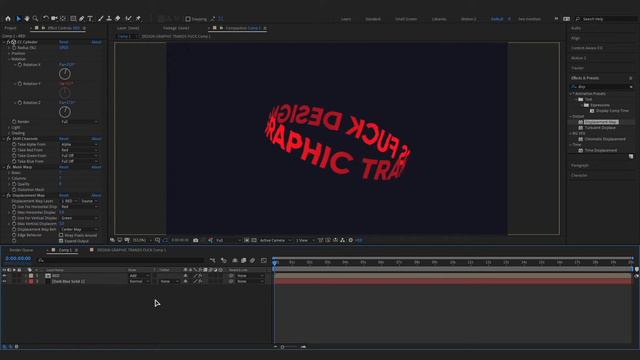Enable the Frame Blending icon in the timeline
The width and height of the screenshot is (640, 360).
pyautogui.click(x=244, y=260)
